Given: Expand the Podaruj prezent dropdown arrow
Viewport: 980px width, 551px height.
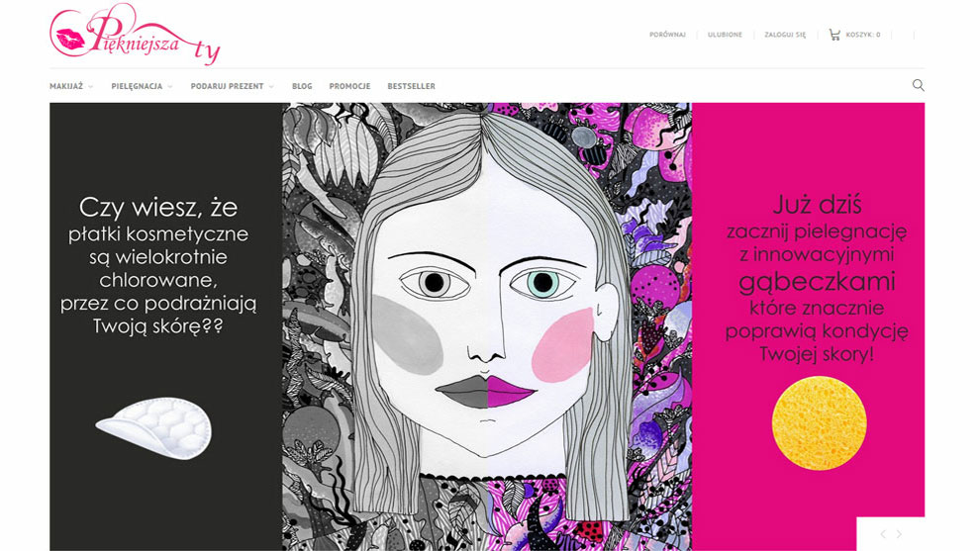Looking at the screenshot, I should [271, 87].
